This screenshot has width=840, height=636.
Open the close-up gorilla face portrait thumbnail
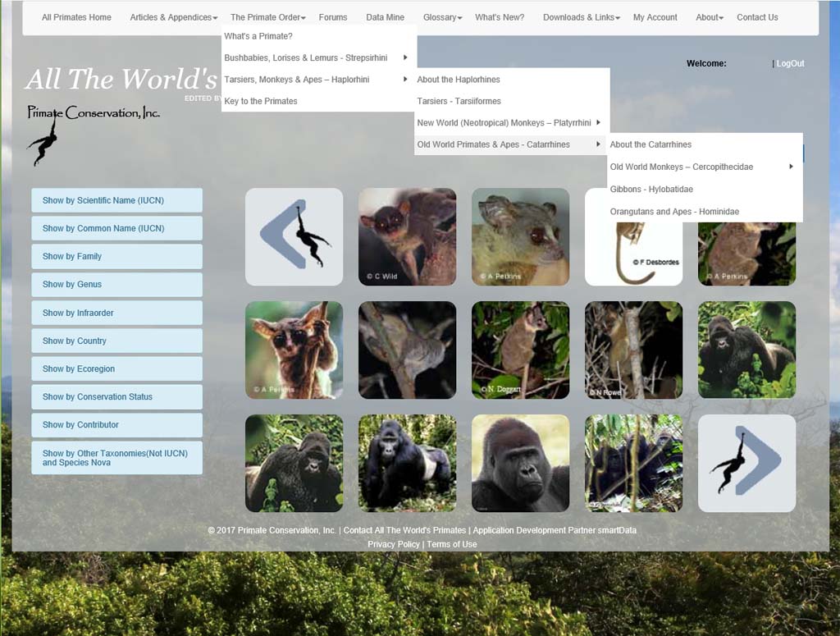[x=520, y=463]
